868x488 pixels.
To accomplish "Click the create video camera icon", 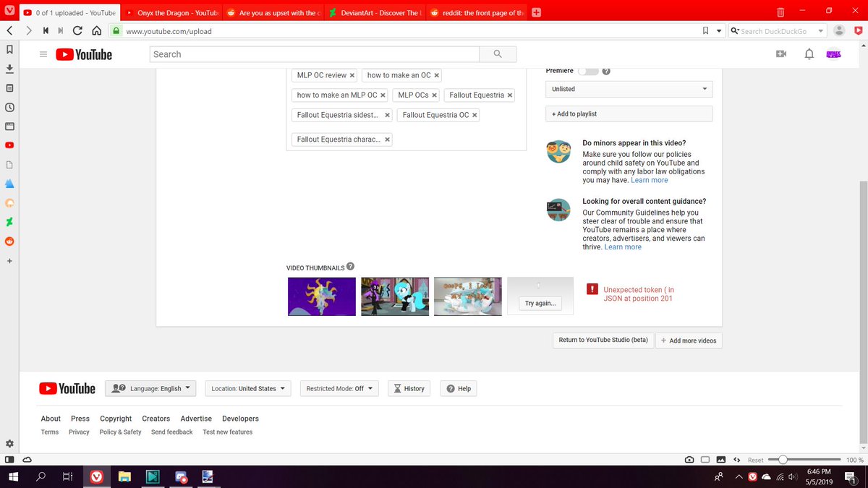I will click(781, 54).
